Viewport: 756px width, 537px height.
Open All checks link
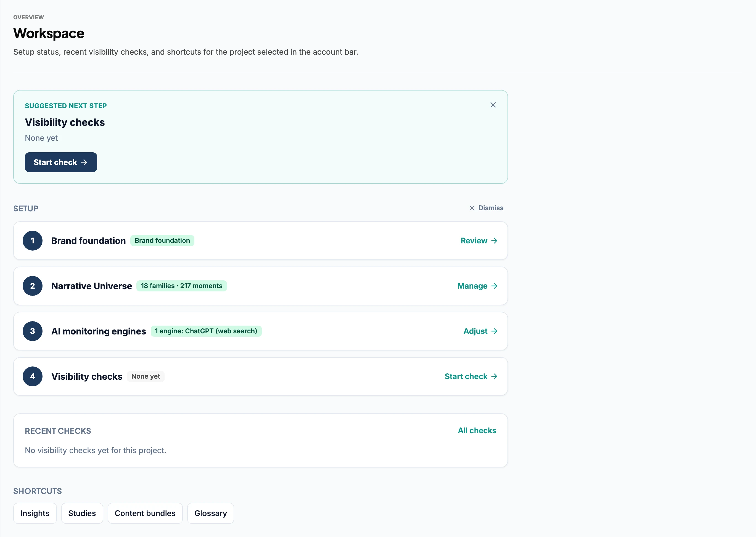click(477, 430)
